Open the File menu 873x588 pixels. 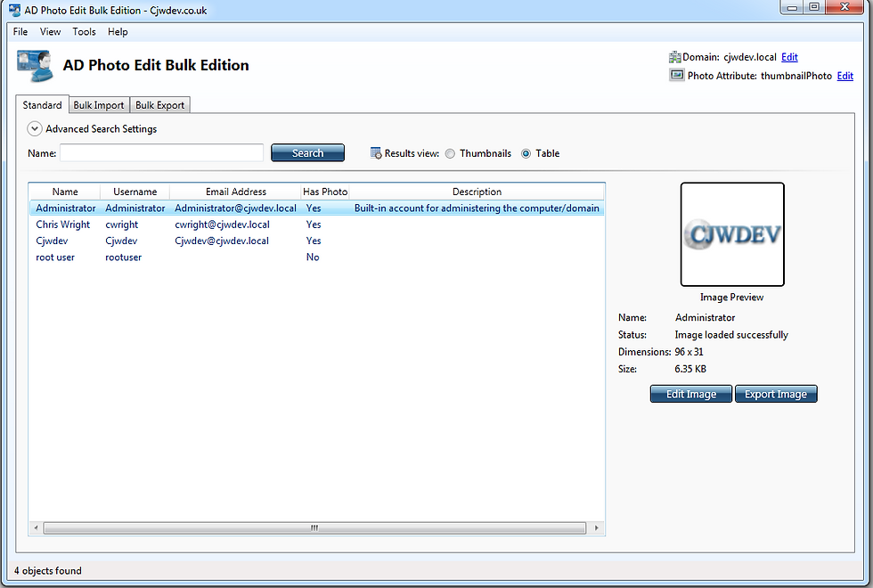(x=20, y=32)
